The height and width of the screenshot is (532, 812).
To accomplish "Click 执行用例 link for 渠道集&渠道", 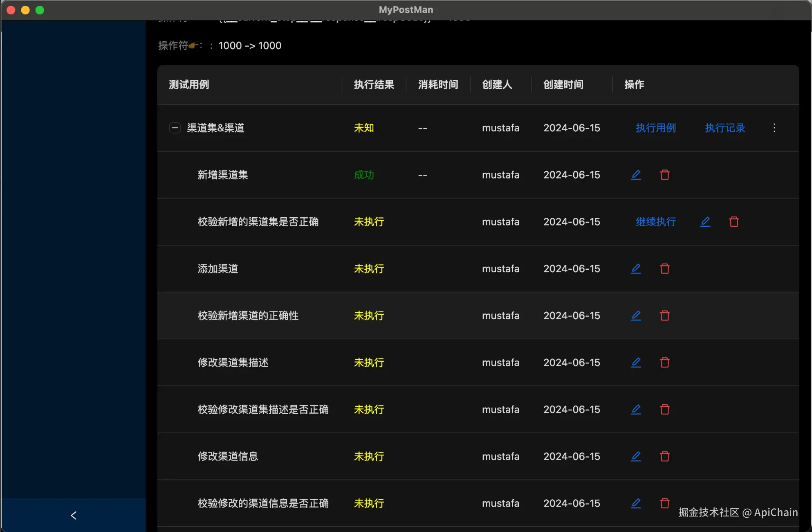I will point(655,128).
